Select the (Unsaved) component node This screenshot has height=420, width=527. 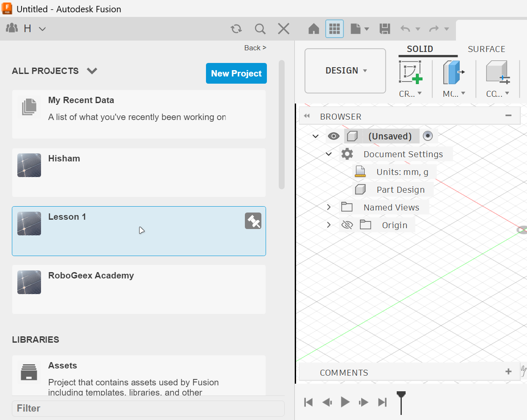click(390, 136)
